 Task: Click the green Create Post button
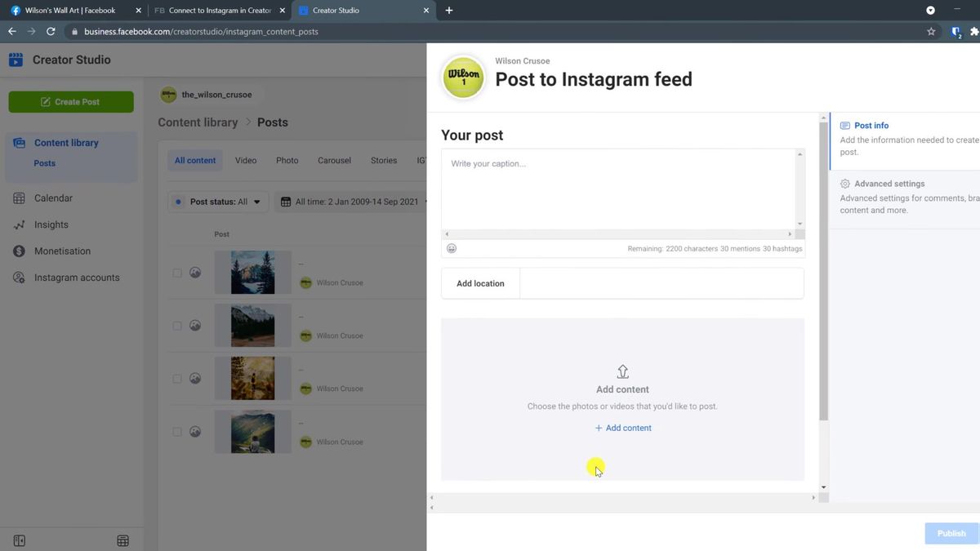point(71,102)
